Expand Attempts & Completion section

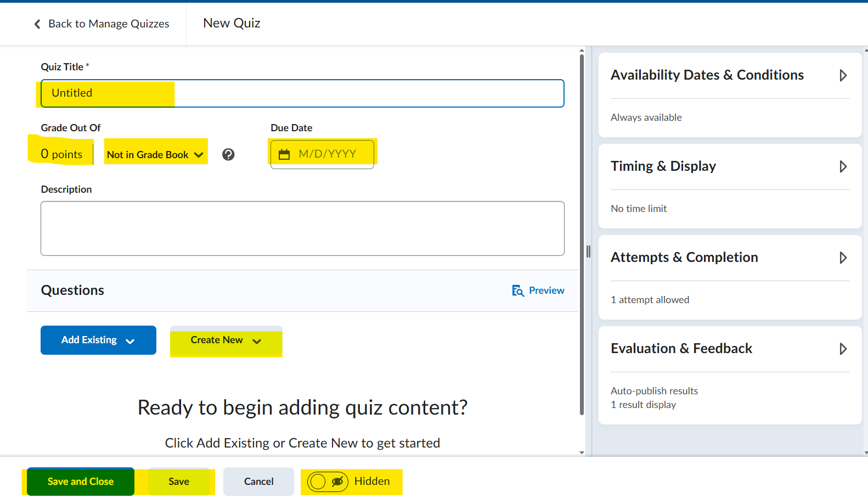click(x=843, y=258)
